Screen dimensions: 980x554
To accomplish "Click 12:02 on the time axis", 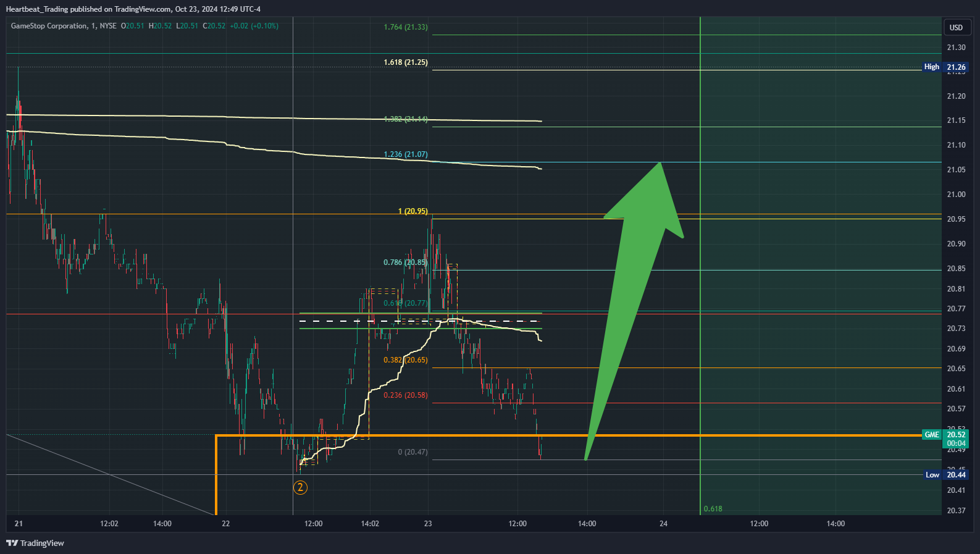I will click(x=109, y=524).
